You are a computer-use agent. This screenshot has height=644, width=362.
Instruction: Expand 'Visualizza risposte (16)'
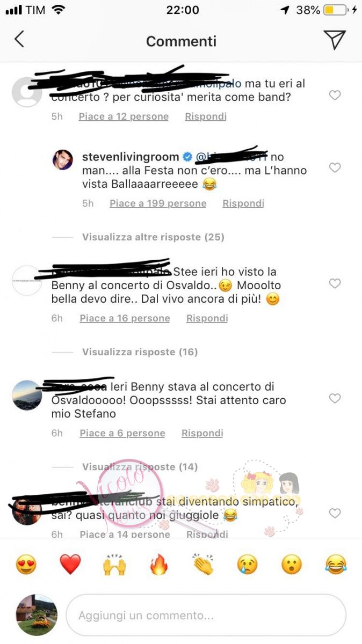(140, 352)
